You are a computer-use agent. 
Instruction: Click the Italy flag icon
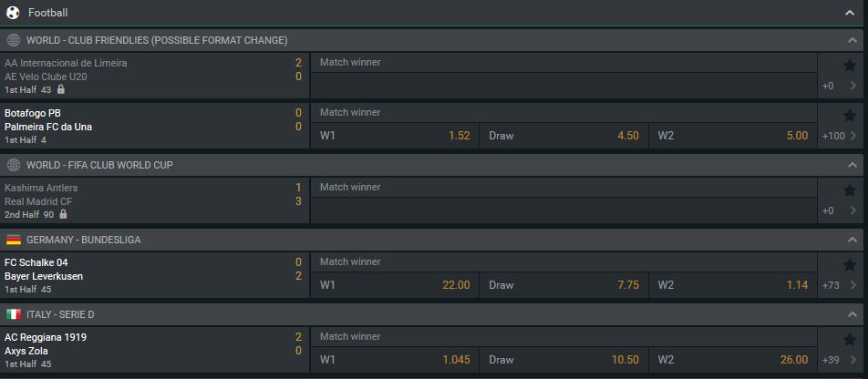[14, 314]
